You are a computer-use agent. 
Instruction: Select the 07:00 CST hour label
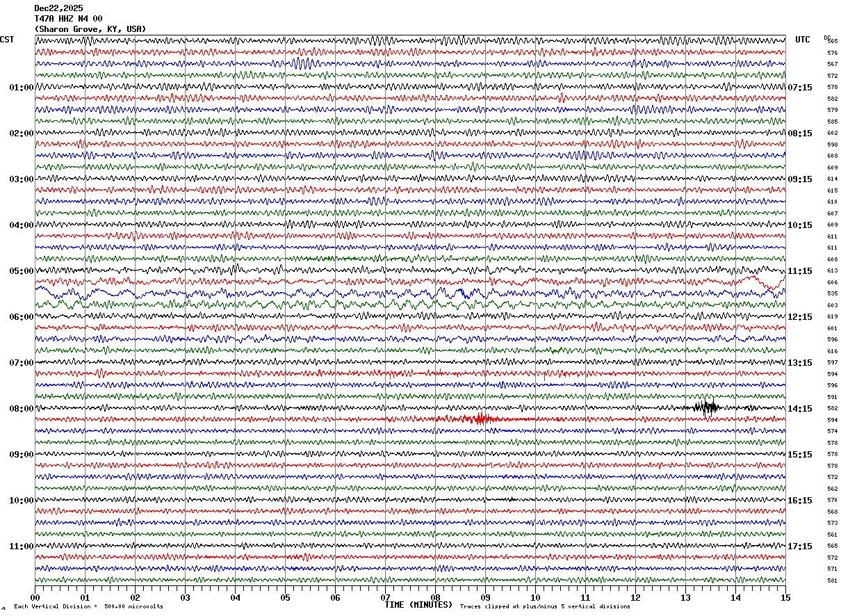[x=22, y=363]
